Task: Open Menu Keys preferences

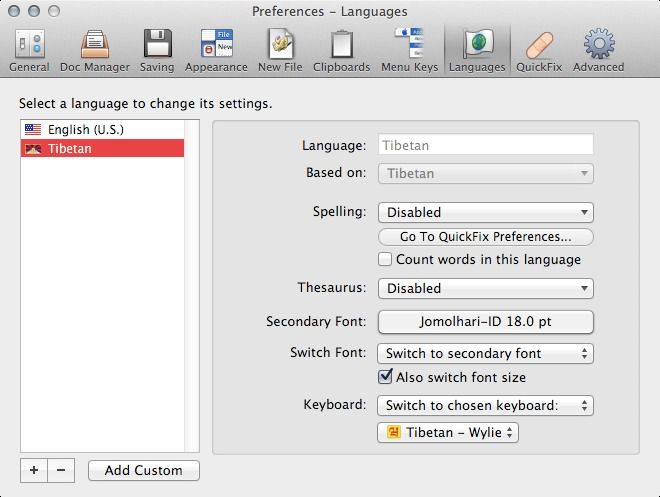Action: click(408, 49)
